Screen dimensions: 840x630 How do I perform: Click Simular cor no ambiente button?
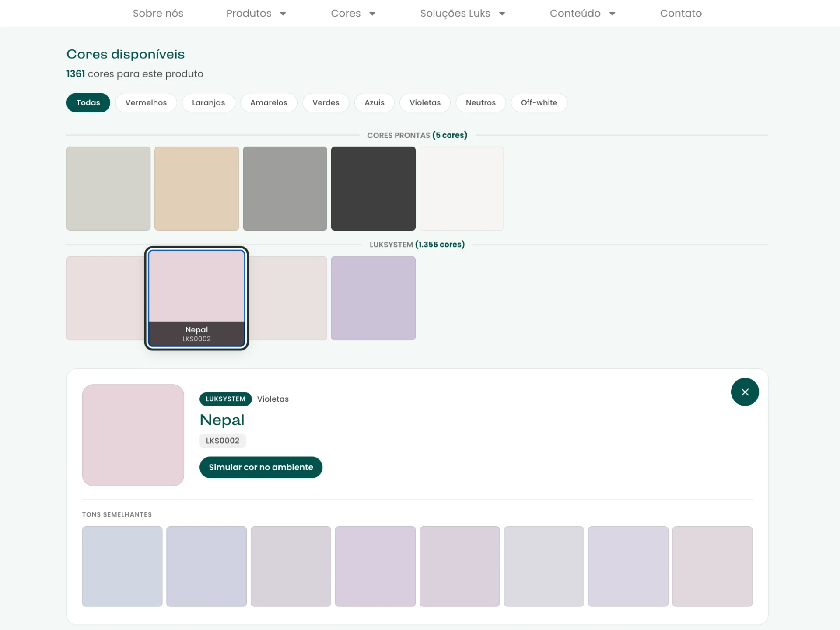pyautogui.click(x=261, y=467)
